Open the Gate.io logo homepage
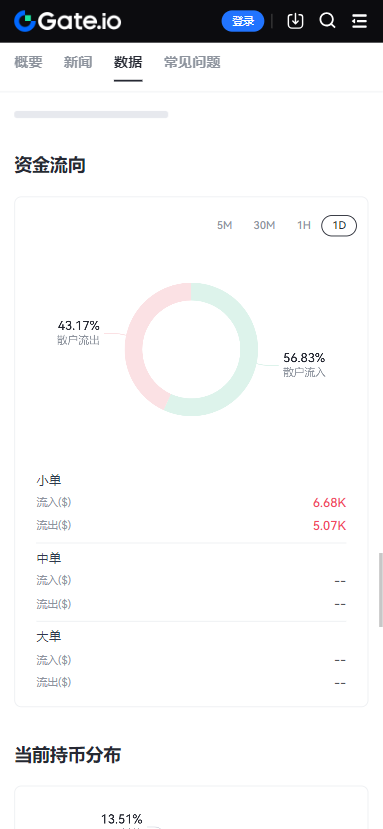The height and width of the screenshot is (829, 383). click(x=68, y=21)
